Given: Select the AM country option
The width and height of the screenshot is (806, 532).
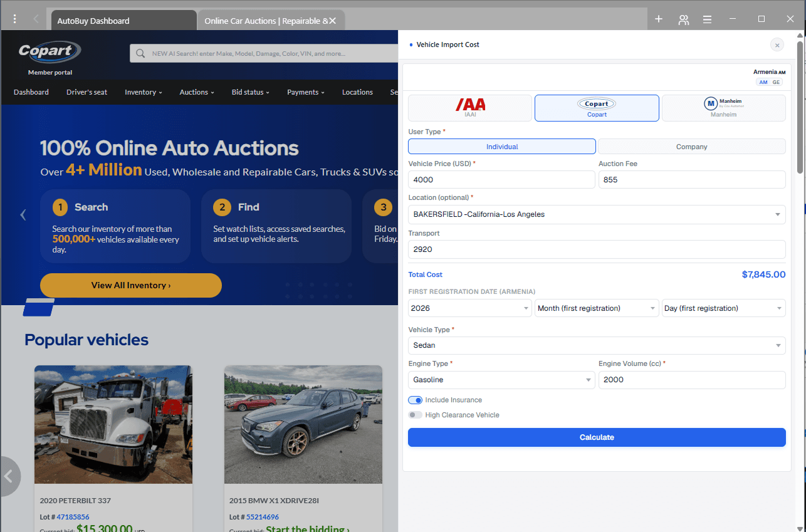Looking at the screenshot, I should coord(763,82).
